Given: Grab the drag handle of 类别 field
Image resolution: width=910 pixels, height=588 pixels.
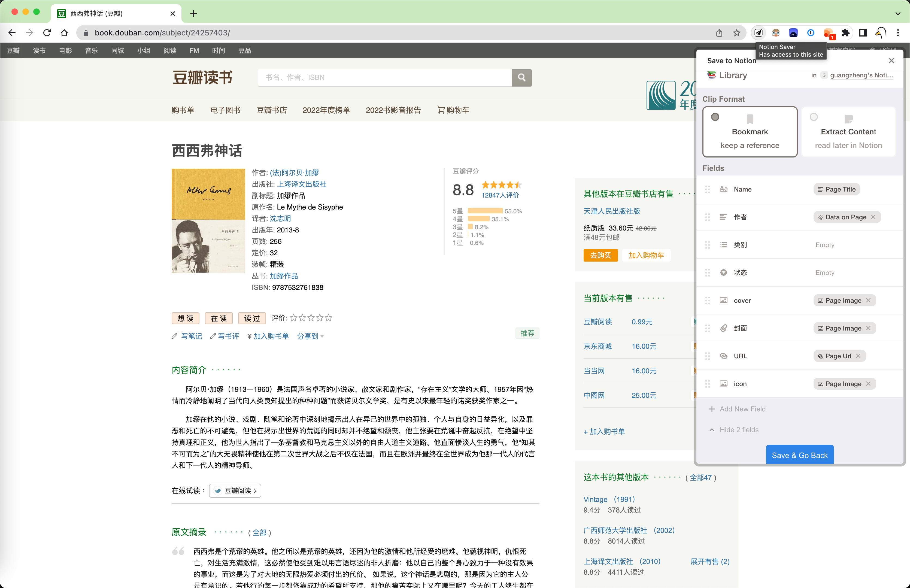Looking at the screenshot, I should (x=707, y=245).
